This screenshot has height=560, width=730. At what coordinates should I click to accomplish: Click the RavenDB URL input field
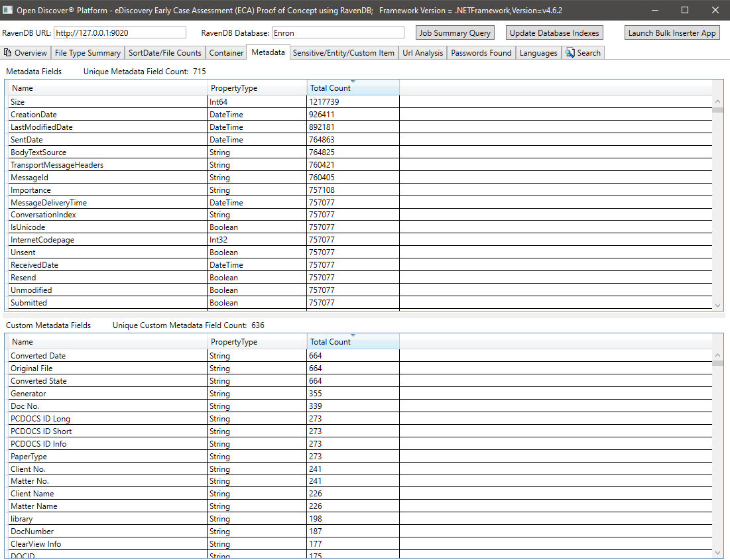120,33
